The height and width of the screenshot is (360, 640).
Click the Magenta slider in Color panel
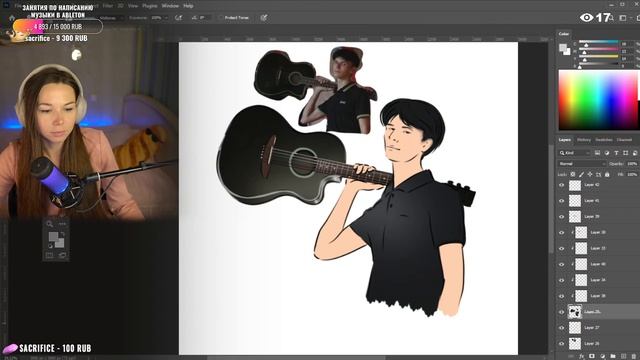tap(598, 50)
